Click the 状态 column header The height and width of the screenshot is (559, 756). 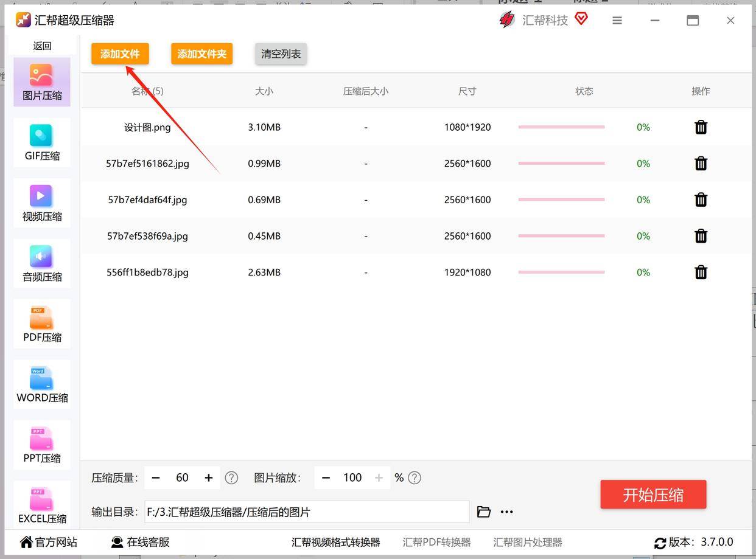coord(584,91)
